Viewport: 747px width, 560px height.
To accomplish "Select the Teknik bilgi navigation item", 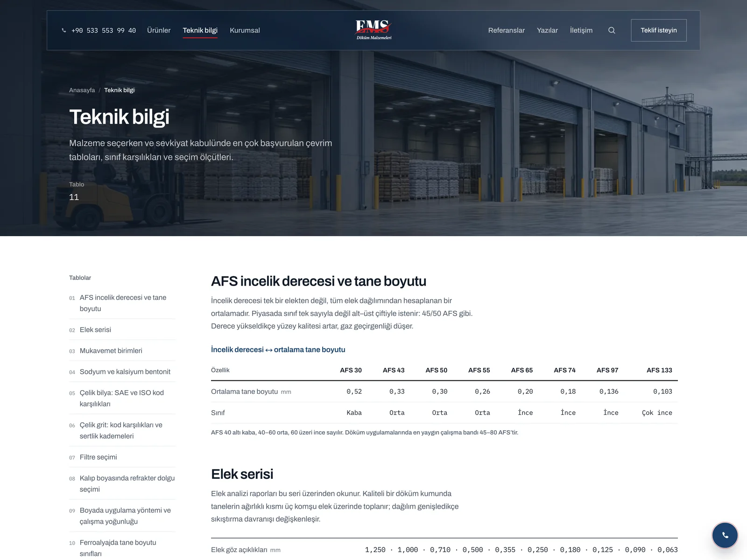I will (x=200, y=30).
